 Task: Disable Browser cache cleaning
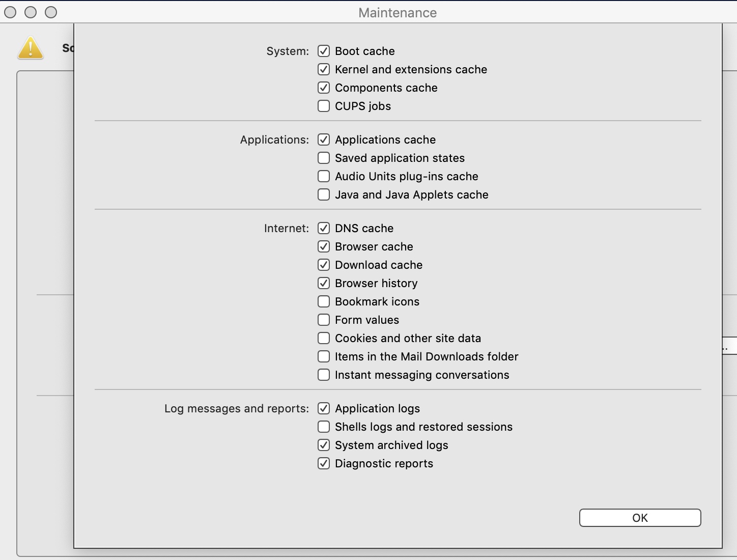pyautogui.click(x=324, y=246)
